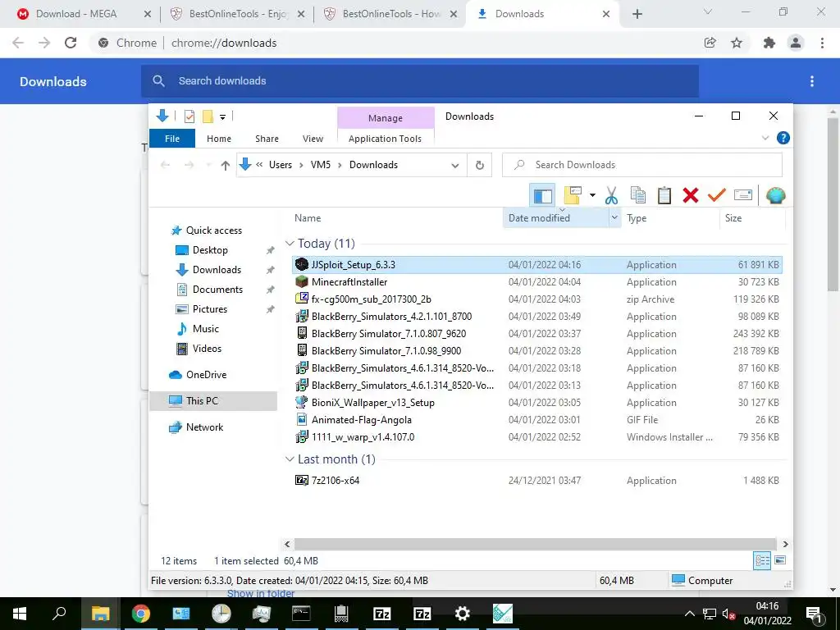Select the Manage contextual tab
840x630 pixels.
(x=386, y=118)
